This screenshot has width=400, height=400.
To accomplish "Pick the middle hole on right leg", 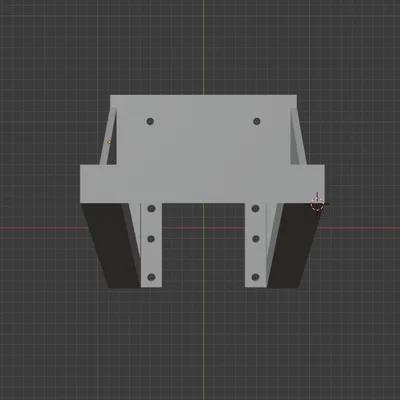I will tap(256, 239).
